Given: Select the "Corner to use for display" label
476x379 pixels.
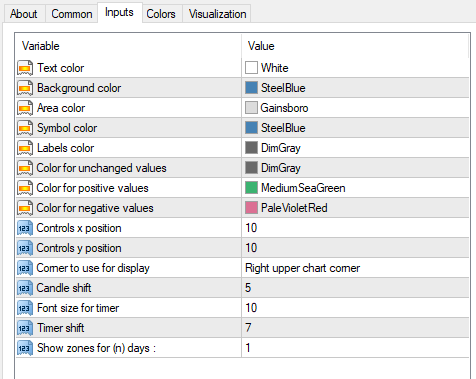Looking at the screenshot, I should (x=93, y=268).
